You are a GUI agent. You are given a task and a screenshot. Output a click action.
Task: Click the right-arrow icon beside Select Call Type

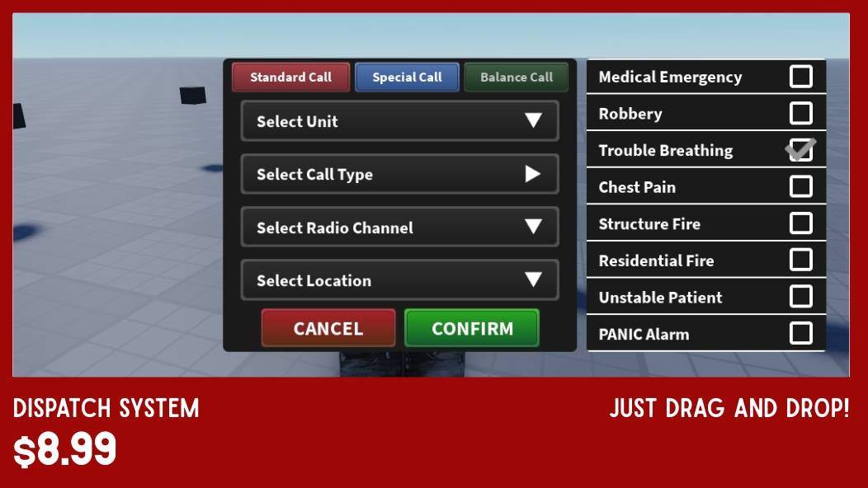tap(533, 174)
